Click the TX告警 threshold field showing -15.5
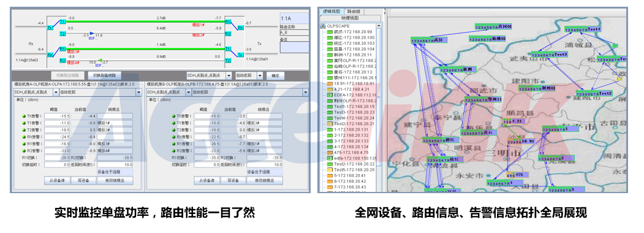 click(x=57, y=116)
